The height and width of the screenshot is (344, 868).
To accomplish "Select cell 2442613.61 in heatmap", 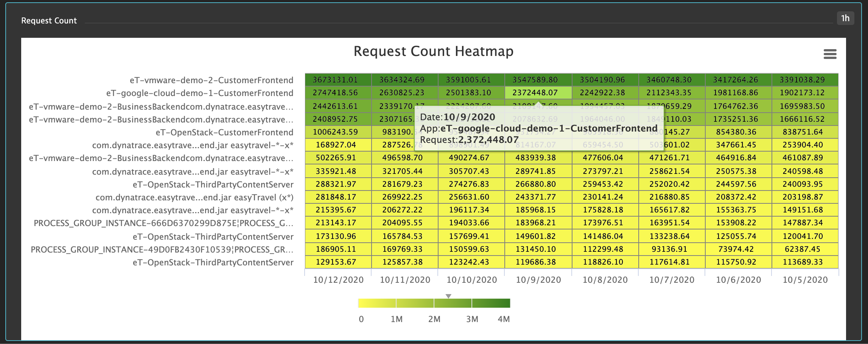I will (338, 106).
